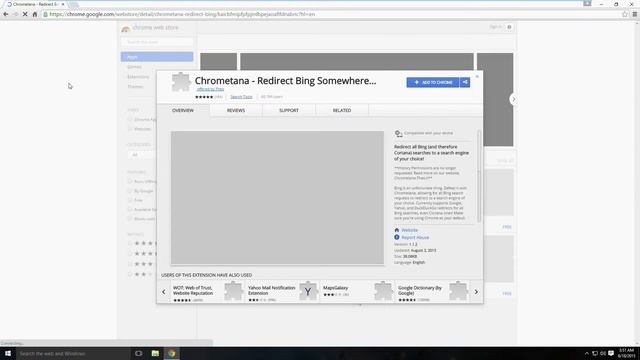640x360 pixels.
Task: Click the compatible-with-your-device icon
Action: point(398,133)
